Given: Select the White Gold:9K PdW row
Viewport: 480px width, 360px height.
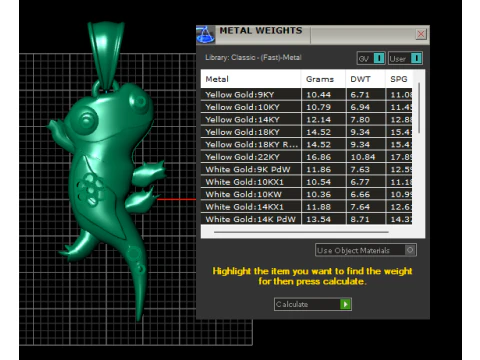Looking at the screenshot, I should click(306, 169).
